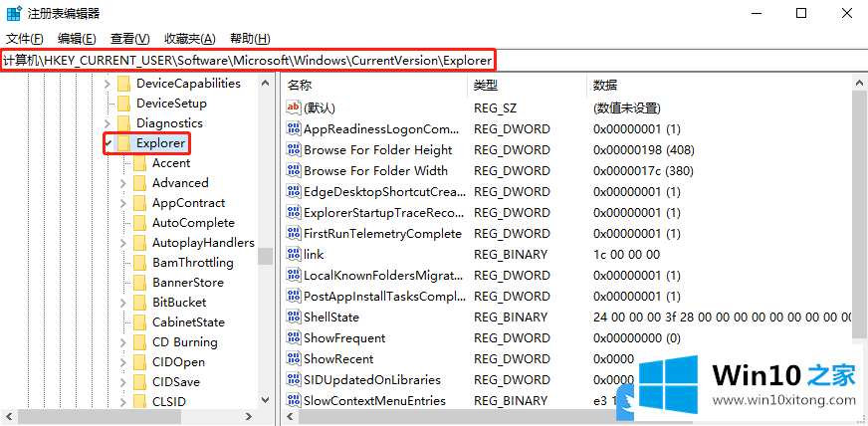Expand the AppContract key
868x426 pixels.
pyautogui.click(x=122, y=203)
